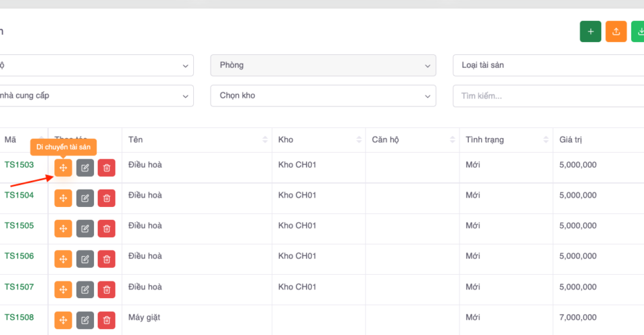
Task: Focus the Tìm kiếm search field
Action: (547, 96)
